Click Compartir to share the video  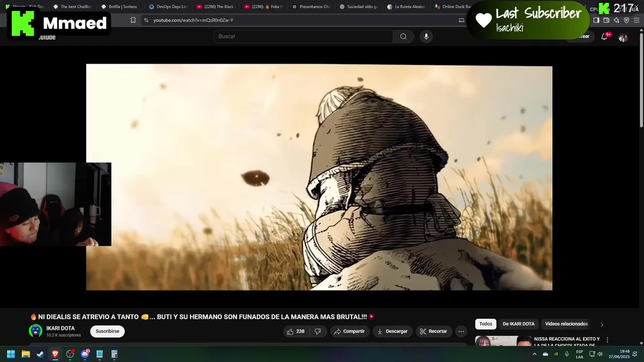[x=349, y=331]
